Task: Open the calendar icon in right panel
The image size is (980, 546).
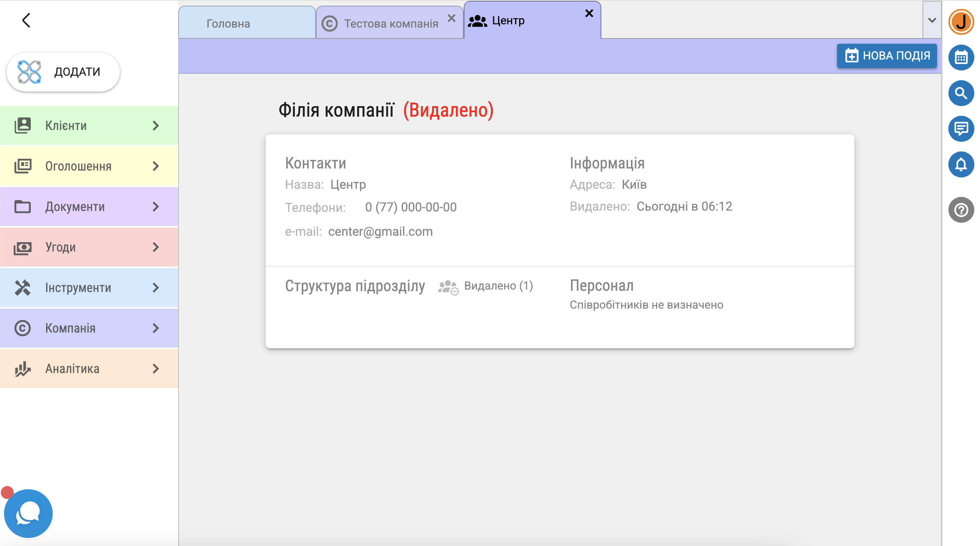Action: pos(961,58)
